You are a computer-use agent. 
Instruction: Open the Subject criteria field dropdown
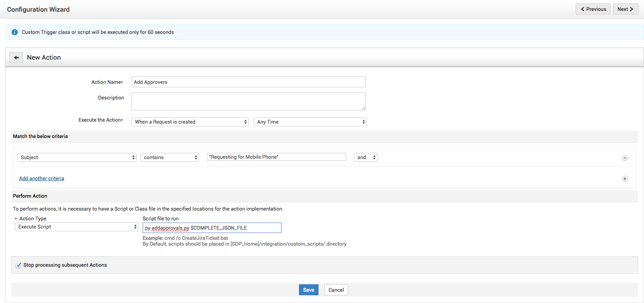coord(77,158)
